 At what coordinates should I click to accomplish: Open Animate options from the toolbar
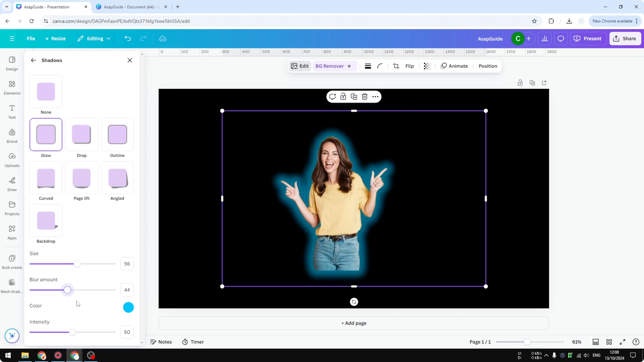coord(454,66)
